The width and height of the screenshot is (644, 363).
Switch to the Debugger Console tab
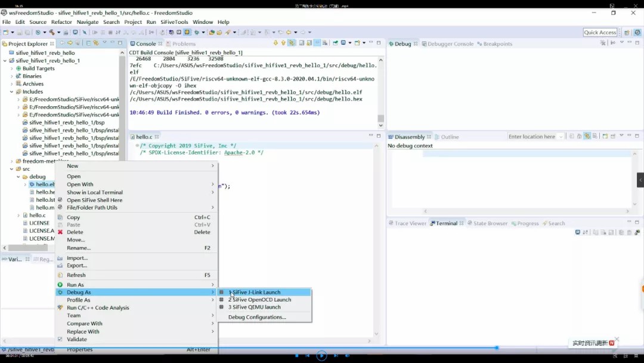(x=447, y=44)
